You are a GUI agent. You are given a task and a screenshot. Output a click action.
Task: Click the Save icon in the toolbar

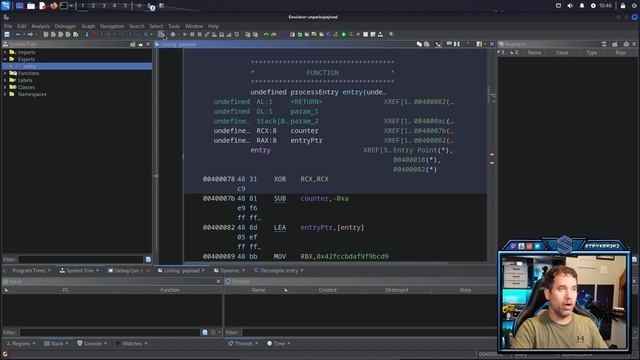click(7, 35)
